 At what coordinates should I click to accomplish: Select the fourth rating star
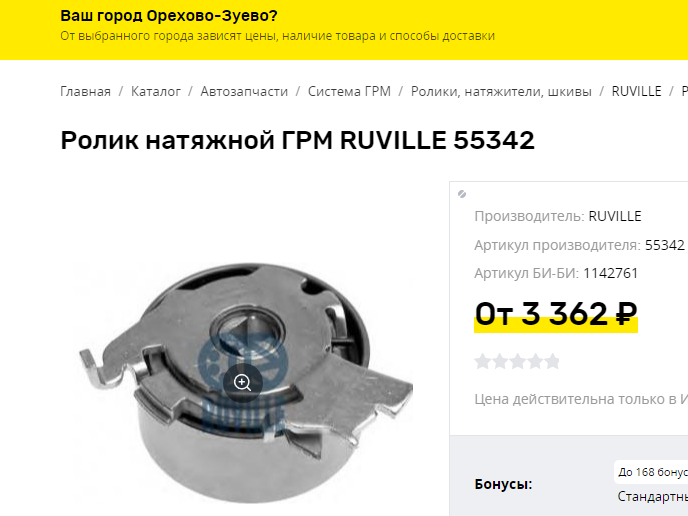[x=535, y=362]
